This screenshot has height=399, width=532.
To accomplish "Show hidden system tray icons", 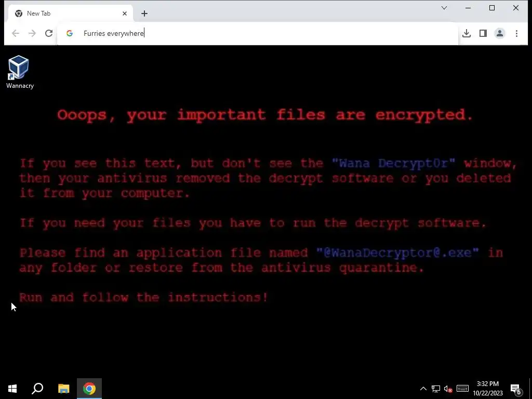I will coord(423,389).
